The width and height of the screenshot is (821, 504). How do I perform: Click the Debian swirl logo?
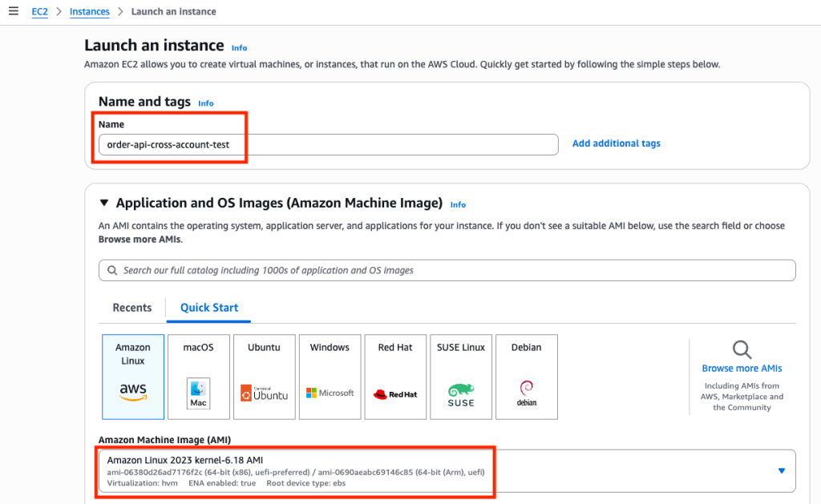click(527, 393)
